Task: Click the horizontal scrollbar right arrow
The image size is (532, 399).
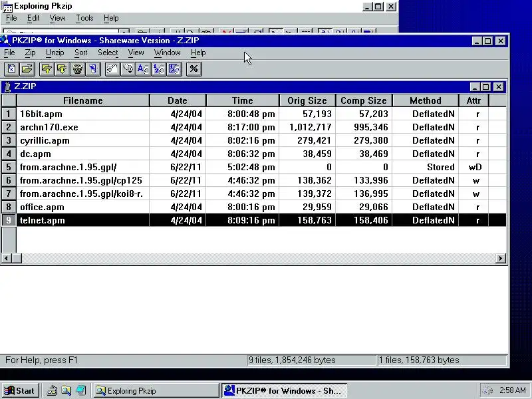Action: pos(501,259)
